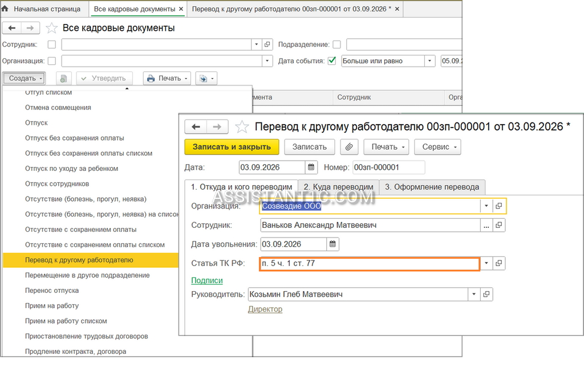Viewport: 584px width, 392px height.
Task: Toggle Организация filter checkbox
Action: pyautogui.click(x=52, y=61)
